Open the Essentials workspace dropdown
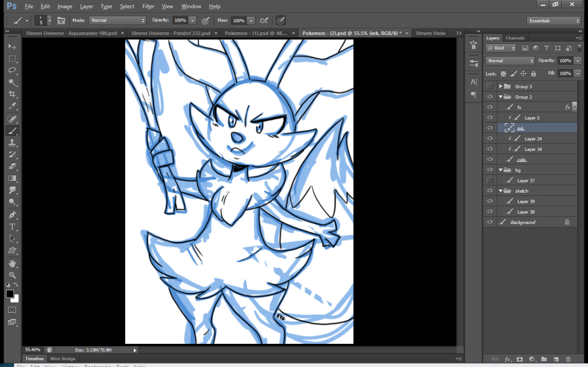 (554, 21)
